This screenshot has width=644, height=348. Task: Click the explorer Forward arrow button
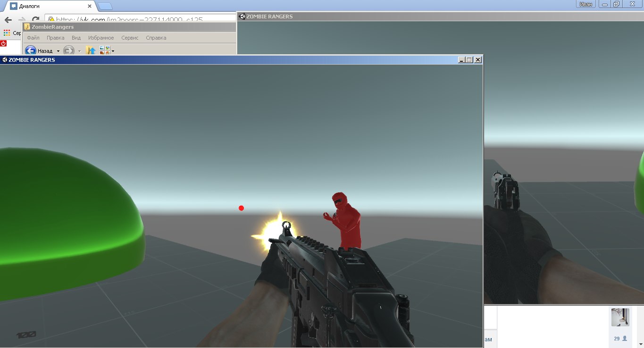point(69,50)
